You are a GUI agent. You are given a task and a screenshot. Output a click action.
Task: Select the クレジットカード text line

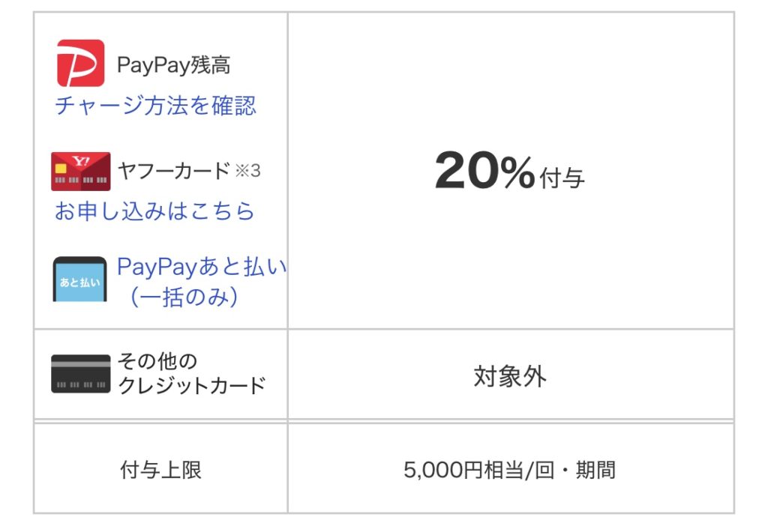click(191, 386)
